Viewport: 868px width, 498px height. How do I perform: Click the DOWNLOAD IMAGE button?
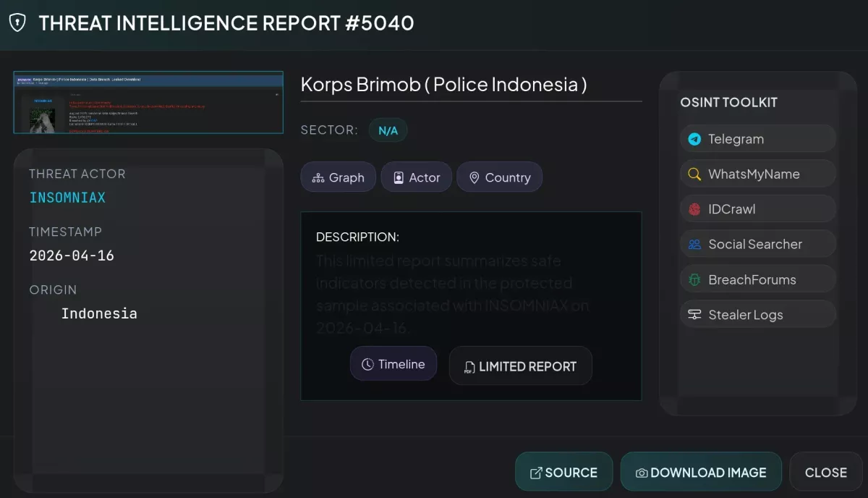click(x=701, y=472)
